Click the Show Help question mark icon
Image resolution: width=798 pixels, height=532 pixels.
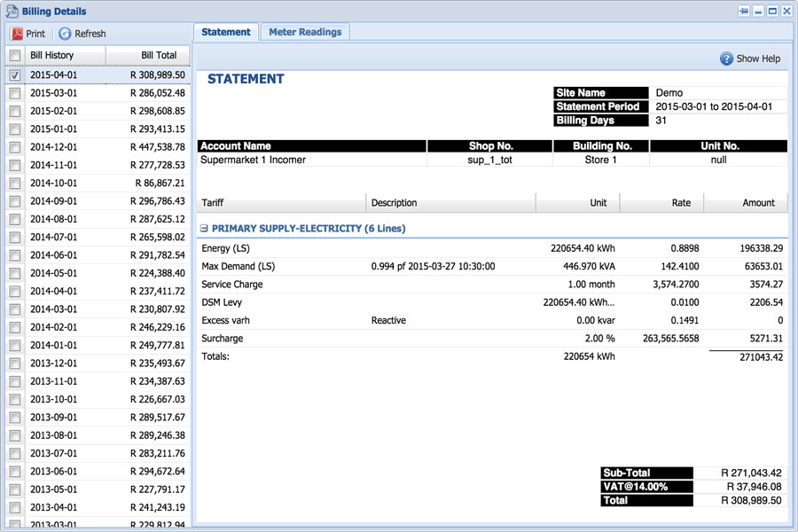(726, 59)
